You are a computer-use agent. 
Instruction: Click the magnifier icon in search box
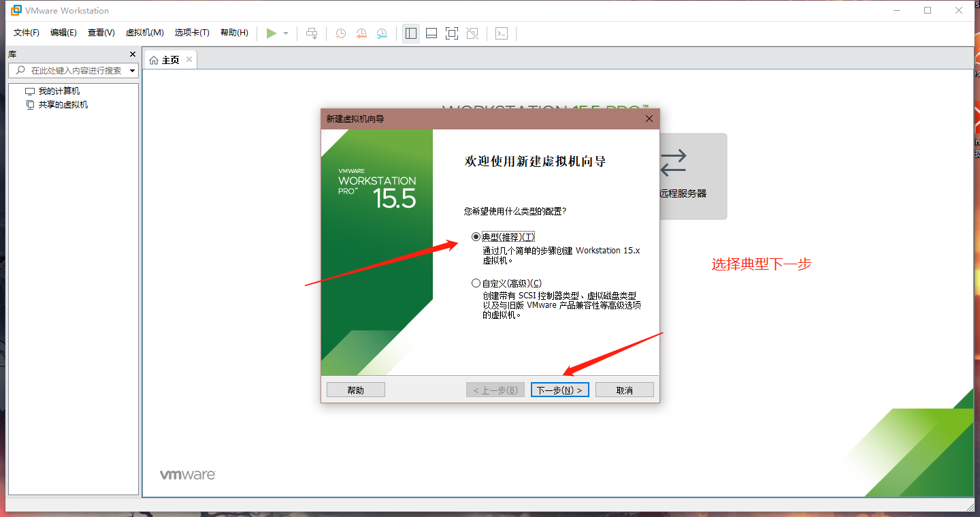(20, 70)
